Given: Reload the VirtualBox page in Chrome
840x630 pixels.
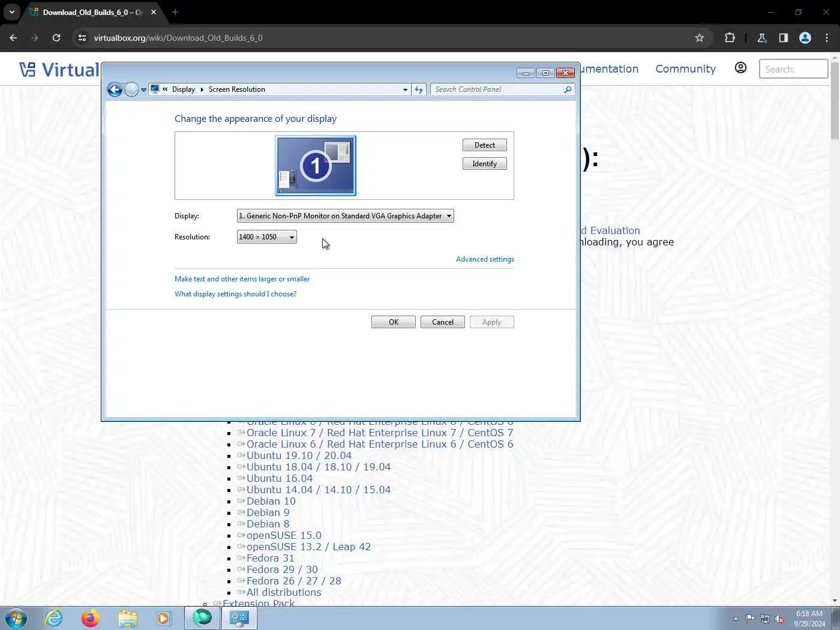Looking at the screenshot, I should point(56,38).
